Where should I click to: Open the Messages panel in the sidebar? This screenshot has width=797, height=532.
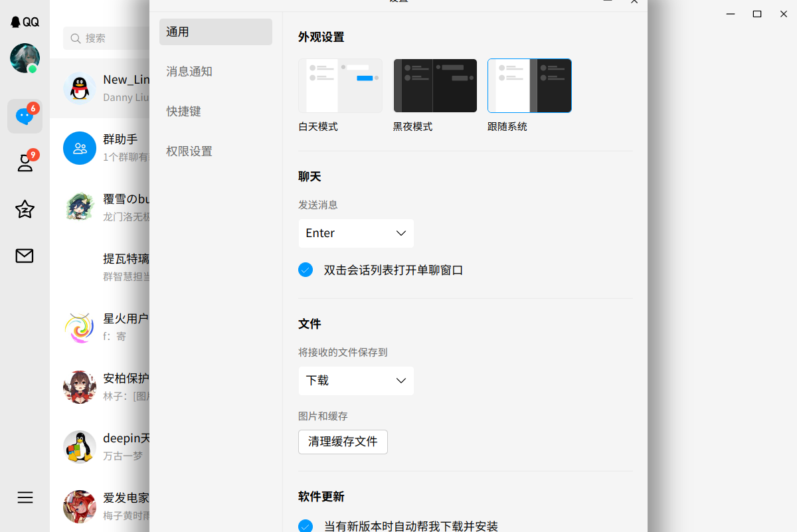pos(25,116)
